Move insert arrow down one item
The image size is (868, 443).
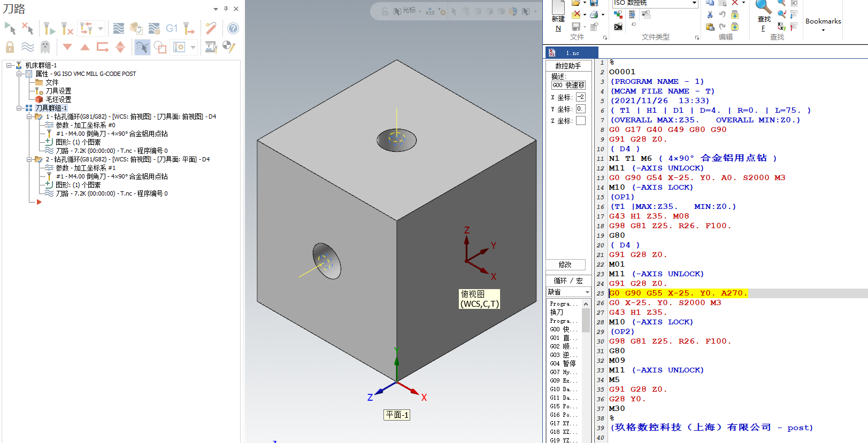click(67, 47)
